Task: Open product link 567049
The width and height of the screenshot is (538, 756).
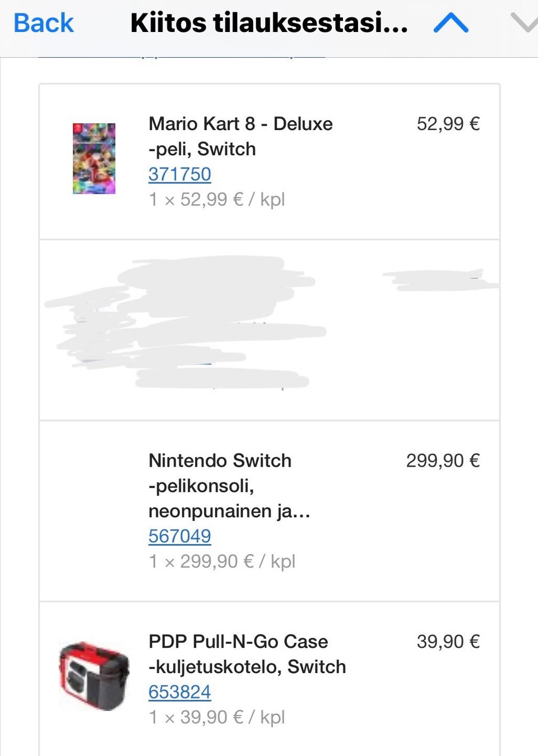Action: click(179, 536)
